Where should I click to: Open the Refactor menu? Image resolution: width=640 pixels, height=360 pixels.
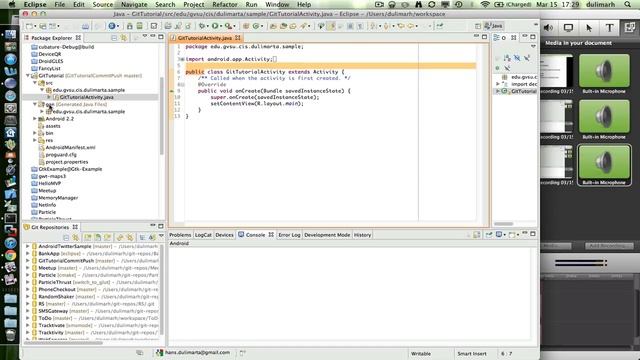click(x=224, y=4)
